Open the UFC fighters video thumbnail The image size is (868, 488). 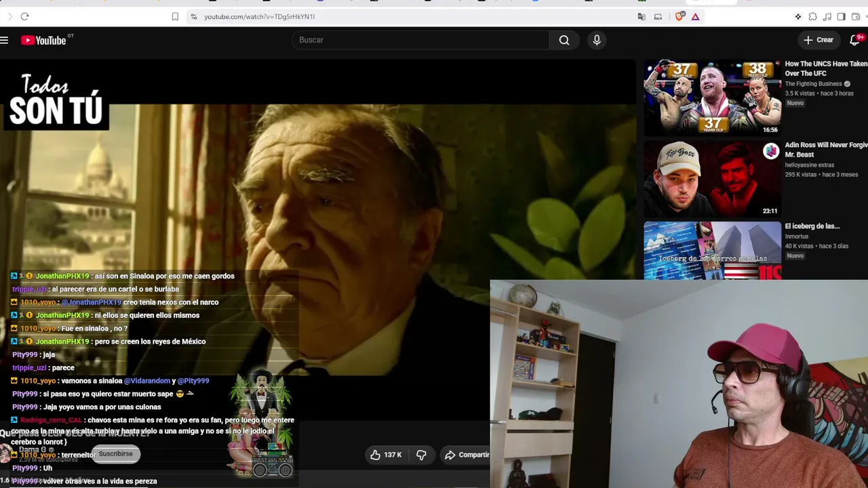click(x=712, y=98)
